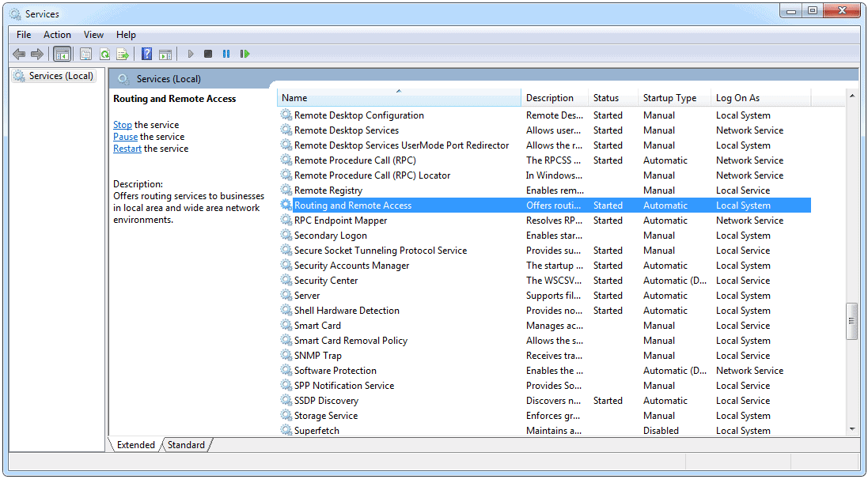This screenshot has height=479, width=868.
Task: Sort by the Status column header
Action: pos(613,98)
